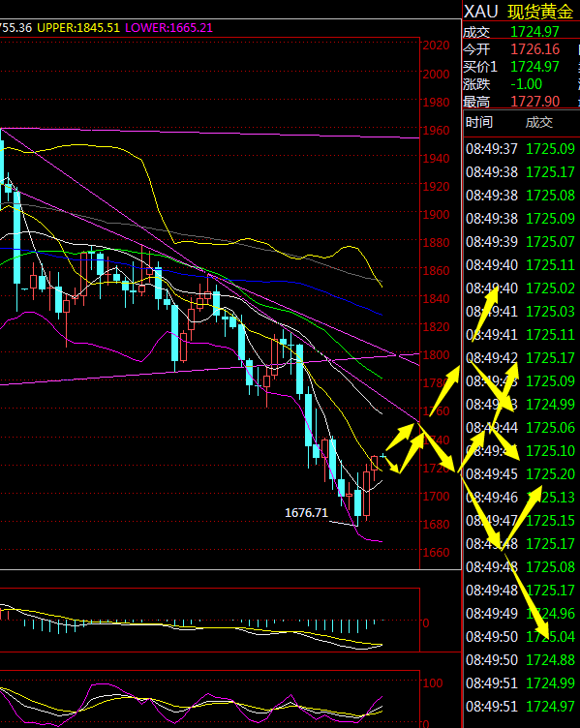Select the last tick row 08:49:51 at 1724.97
The image size is (580, 728).
click(521, 706)
